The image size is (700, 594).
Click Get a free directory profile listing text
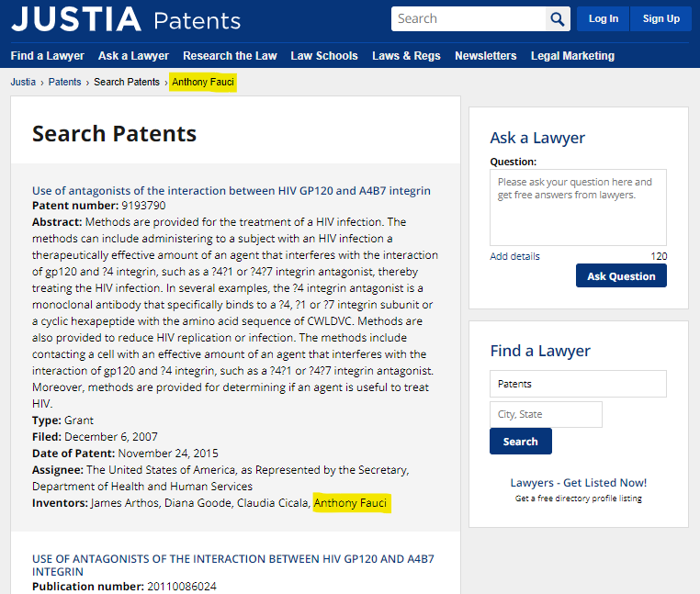[x=579, y=499]
